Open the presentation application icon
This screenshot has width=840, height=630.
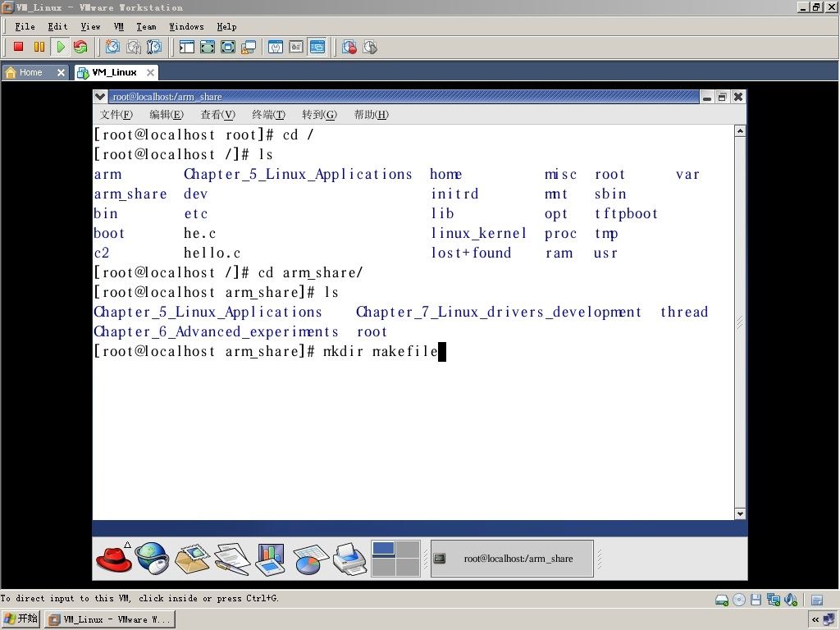click(x=271, y=559)
